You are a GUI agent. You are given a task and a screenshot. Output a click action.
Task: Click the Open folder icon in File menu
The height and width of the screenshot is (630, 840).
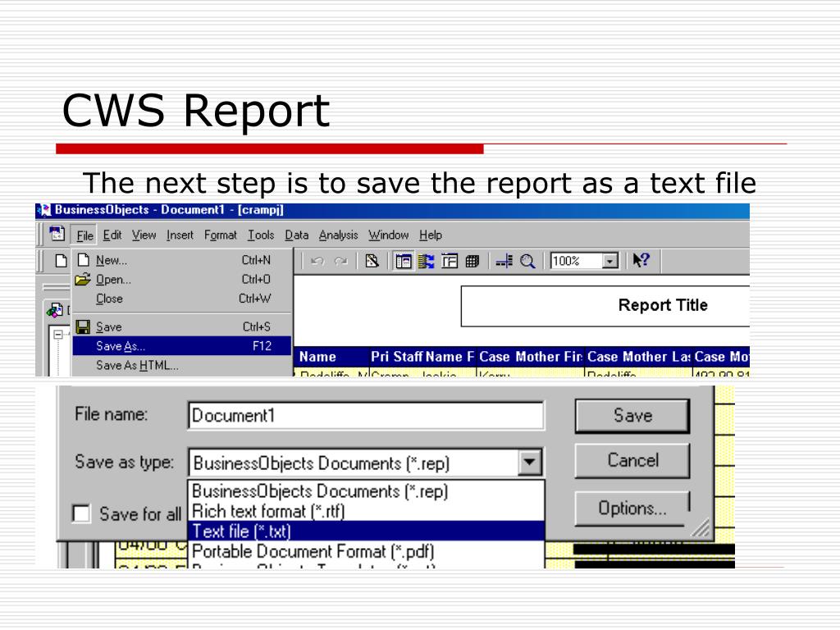pos(83,279)
